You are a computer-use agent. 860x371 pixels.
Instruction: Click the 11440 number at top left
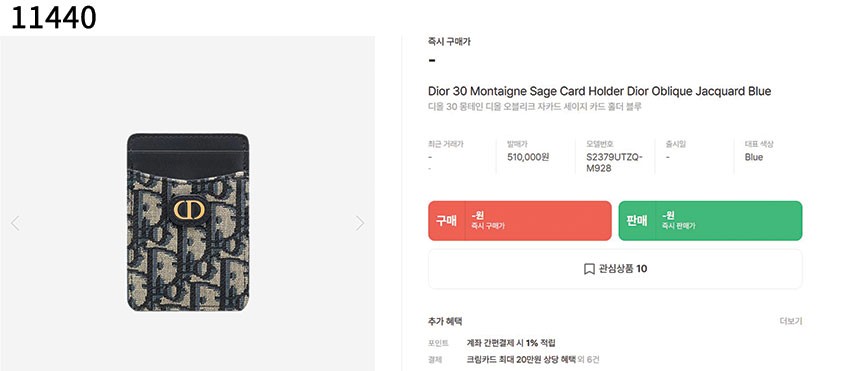tap(54, 18)
